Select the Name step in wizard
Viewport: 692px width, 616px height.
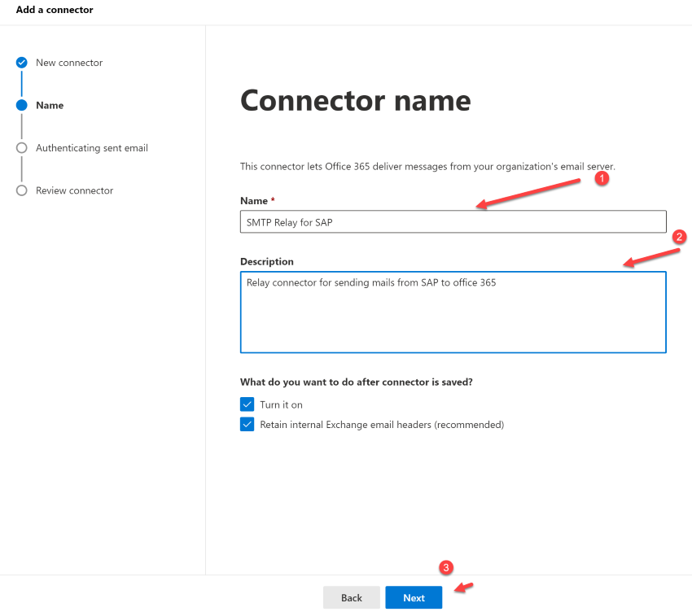(50, 106)
